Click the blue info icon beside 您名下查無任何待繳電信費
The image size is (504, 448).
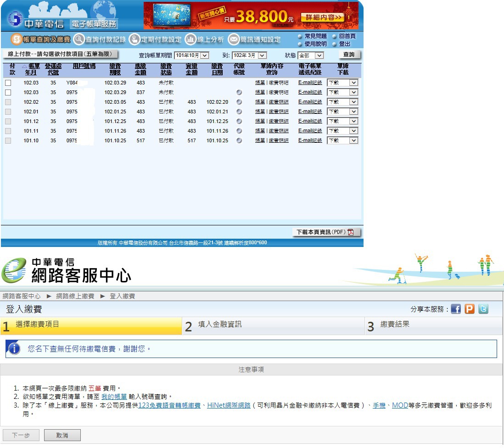(x=14, y=348)
